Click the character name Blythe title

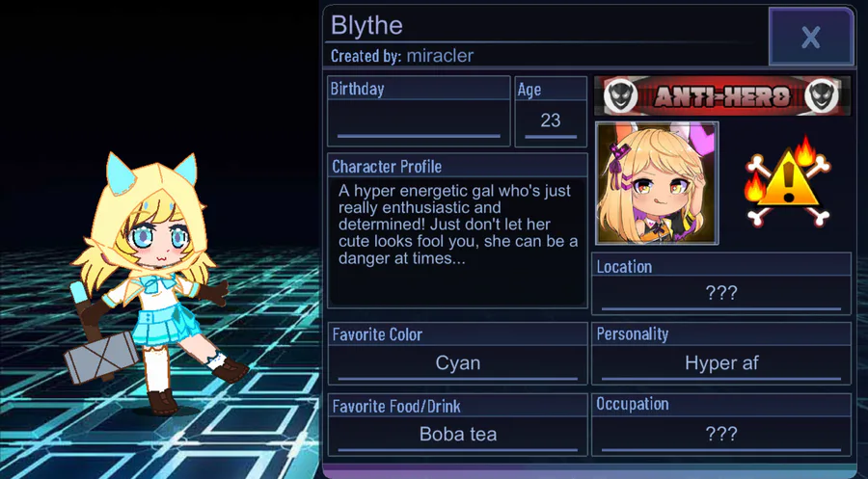click(366, 25)
